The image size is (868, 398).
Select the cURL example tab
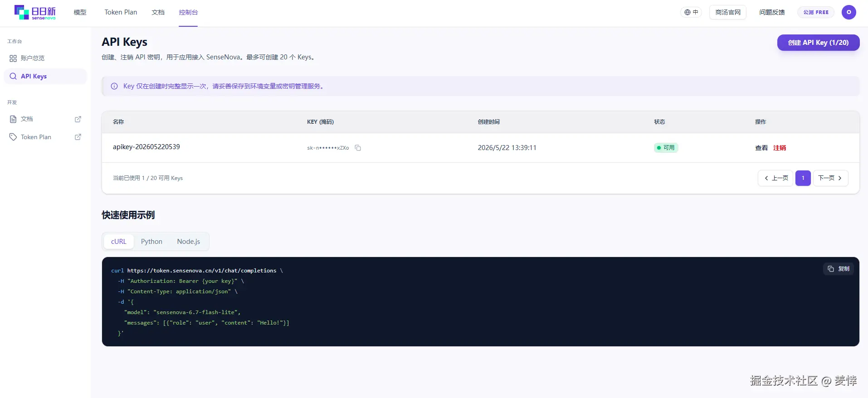click(x=119, y=242)
